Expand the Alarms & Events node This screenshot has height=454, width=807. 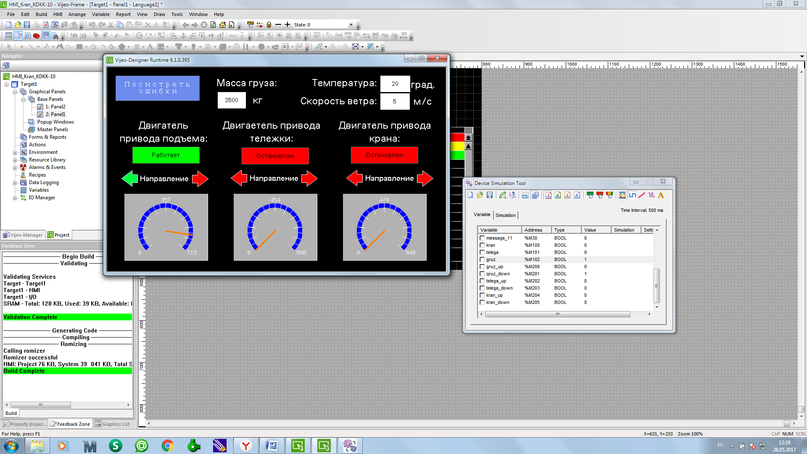click(16, 167)
